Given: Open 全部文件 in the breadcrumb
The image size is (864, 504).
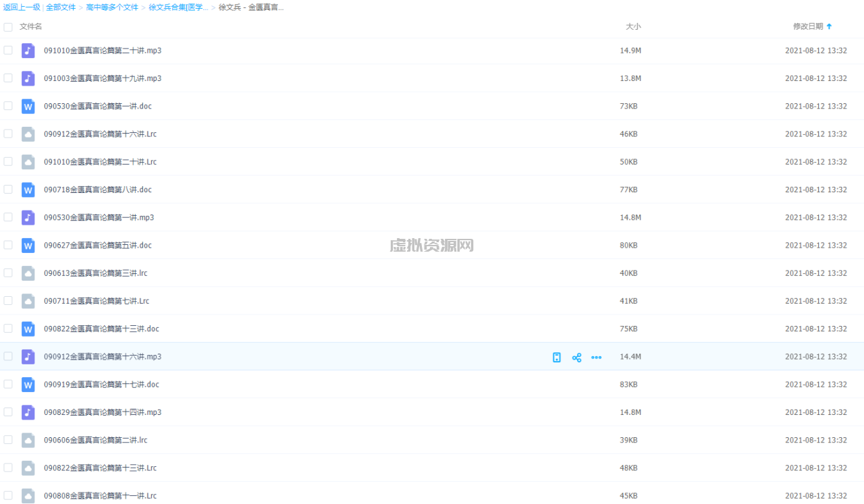Looking at the screenshot, I should (61, 7).
